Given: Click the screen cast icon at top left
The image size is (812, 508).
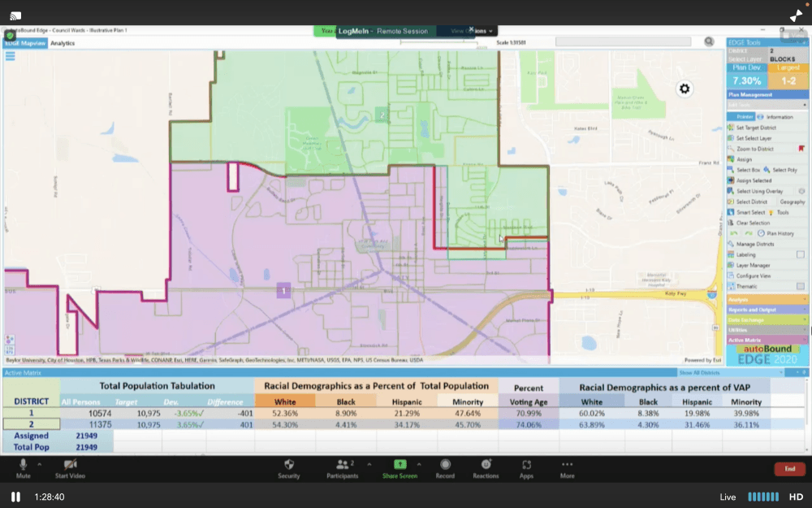Looking at the screenshot, I should tap(15, 16).
